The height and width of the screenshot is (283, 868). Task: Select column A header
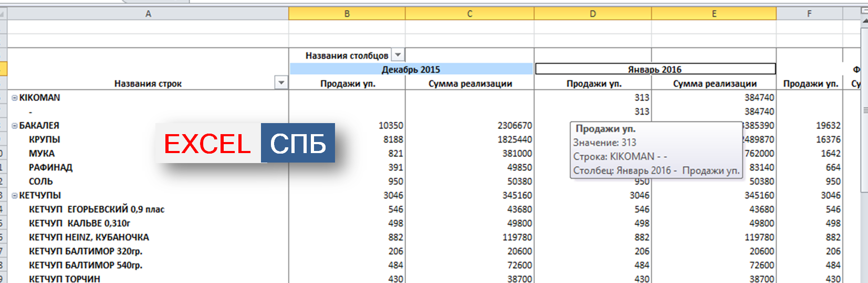click(x=148, y=14)
